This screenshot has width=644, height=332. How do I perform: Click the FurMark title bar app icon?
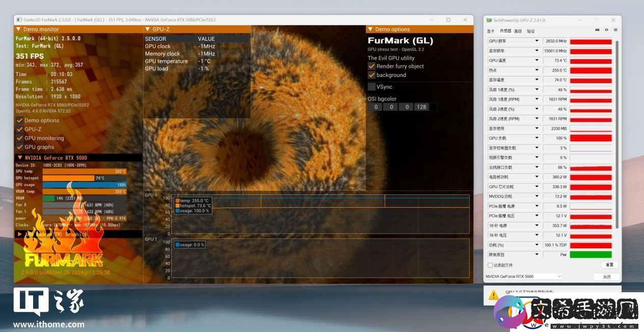pyautogui.click(x=19, y=20)
